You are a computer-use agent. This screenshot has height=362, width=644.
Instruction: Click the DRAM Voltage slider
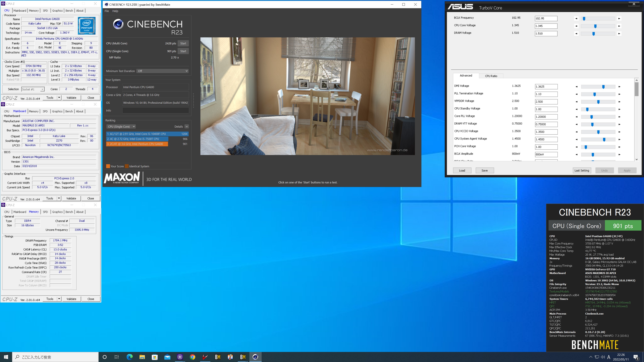[x=598, y=34]
